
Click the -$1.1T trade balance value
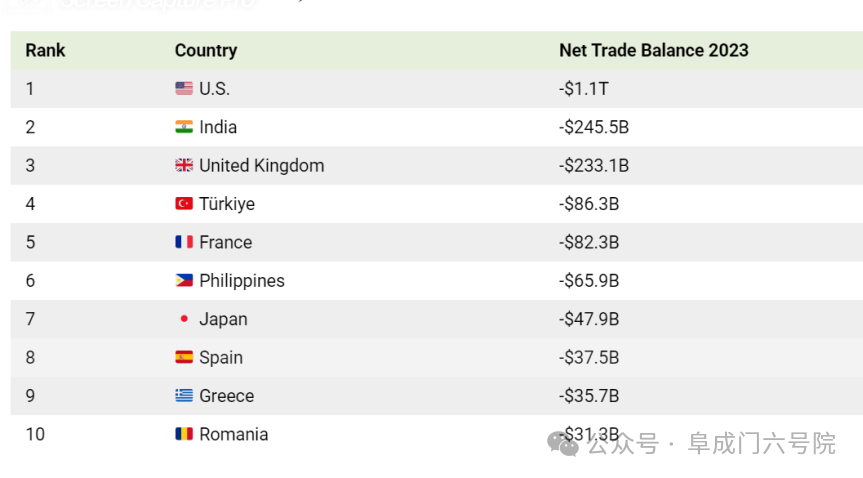583,89
